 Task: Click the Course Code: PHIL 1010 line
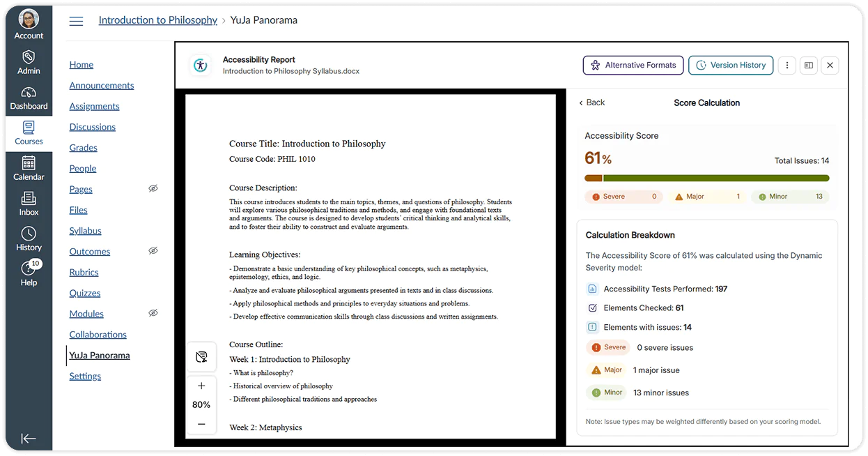[272, 159]
